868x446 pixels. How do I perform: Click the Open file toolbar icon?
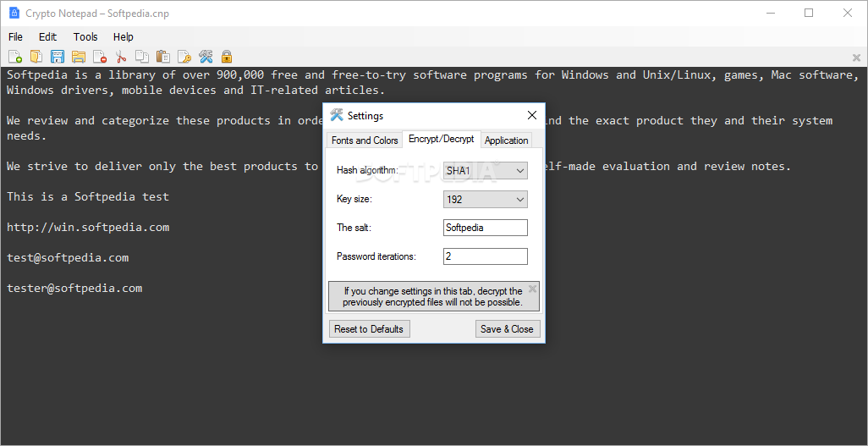[36, 57]
